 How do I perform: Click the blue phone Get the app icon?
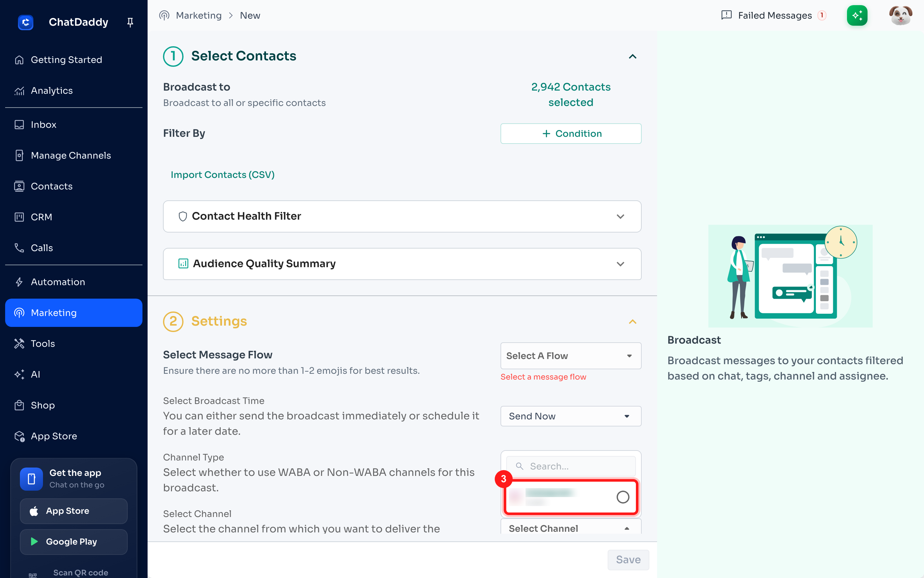coord(31,478)
